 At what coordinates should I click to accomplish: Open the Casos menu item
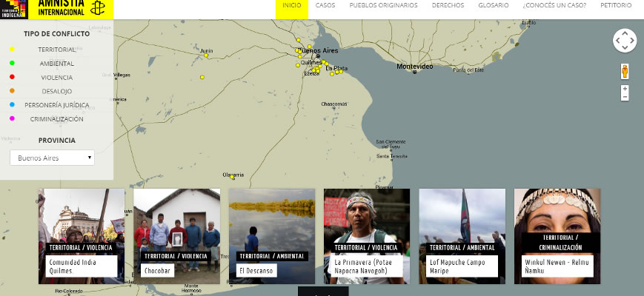pyautogui.click(x=325, y=6)
